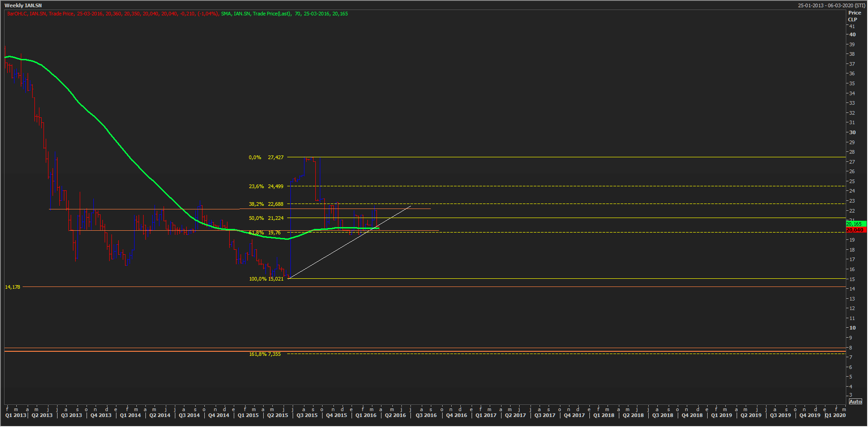Image resolution: width=868 pixels, height=427 pixels.
Task: Click the green 20,165 SMA price tag
Action: (x=856, y=224)
